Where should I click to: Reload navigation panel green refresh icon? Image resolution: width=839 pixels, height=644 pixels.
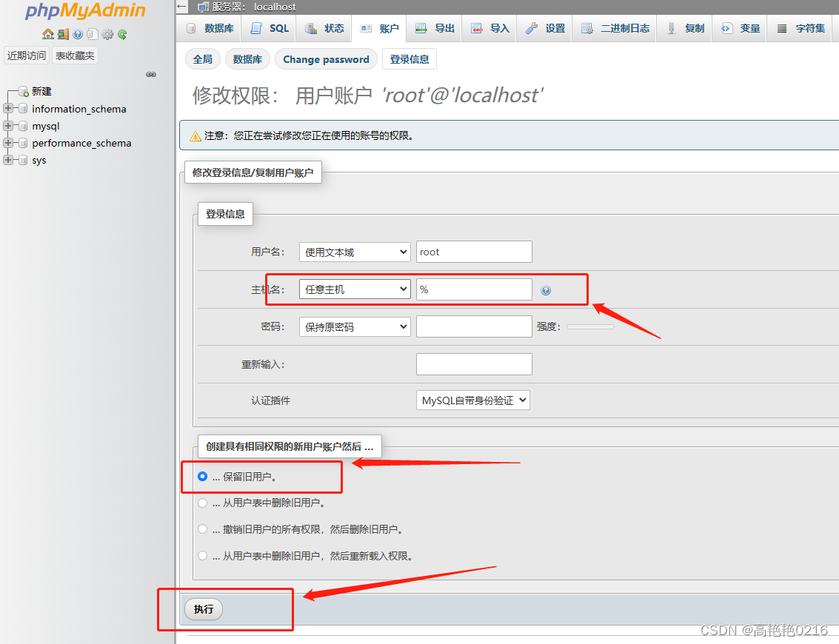[x=122, y=34]
